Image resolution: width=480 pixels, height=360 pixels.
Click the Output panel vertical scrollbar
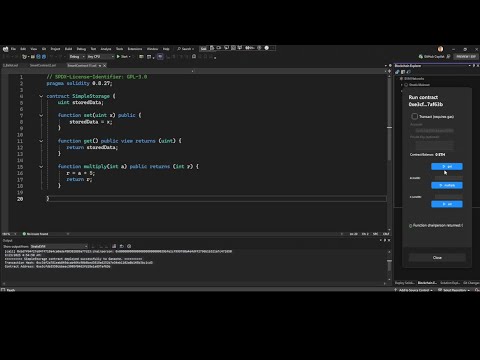click(389, 266)
